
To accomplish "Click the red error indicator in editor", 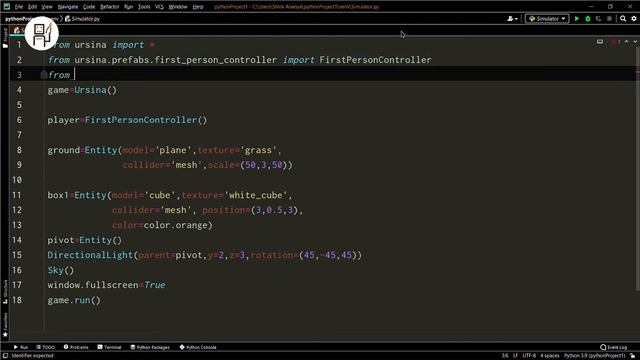I will 616,42.
